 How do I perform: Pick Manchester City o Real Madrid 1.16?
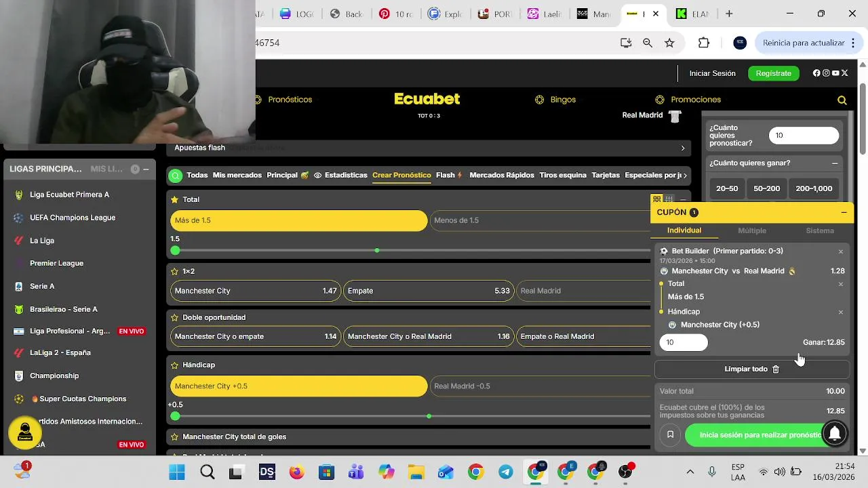click(429, 336)
